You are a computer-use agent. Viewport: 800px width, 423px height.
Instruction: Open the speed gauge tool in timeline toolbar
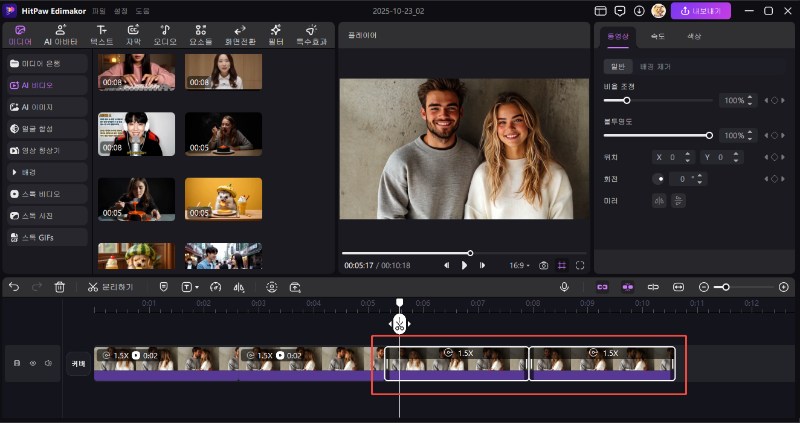point(215,287)
